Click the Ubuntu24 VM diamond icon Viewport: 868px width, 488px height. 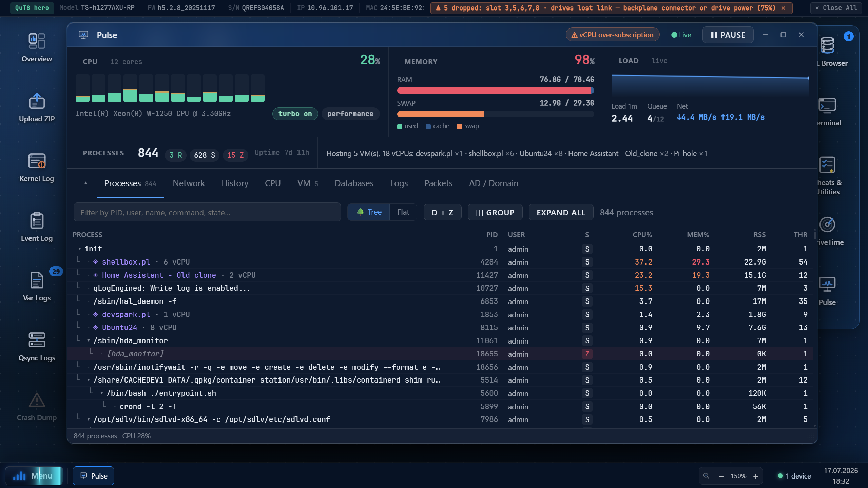[x=96, y=328]
